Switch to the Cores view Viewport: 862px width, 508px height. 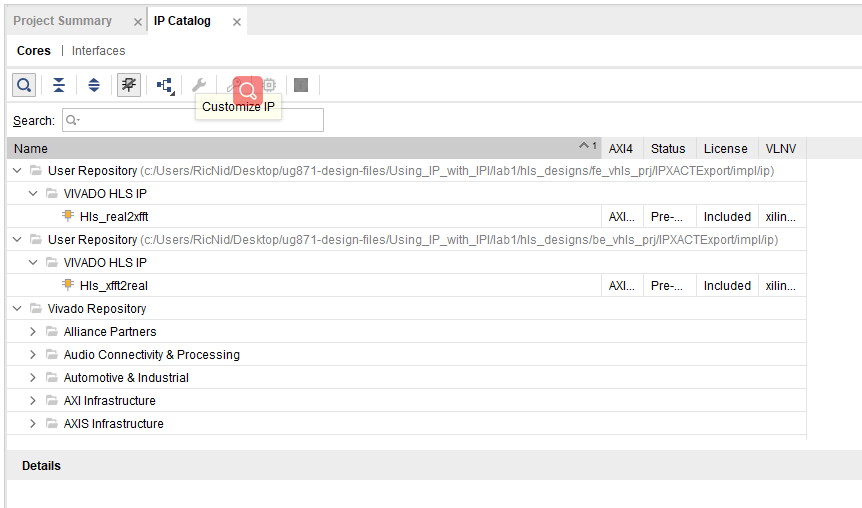click(34, 51)
